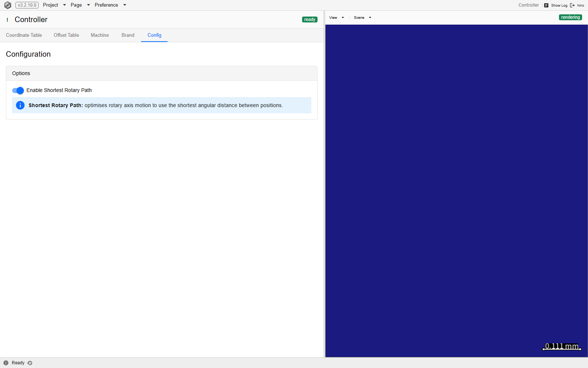Click the v3.2.10.0 version badge

coord(27,5)
